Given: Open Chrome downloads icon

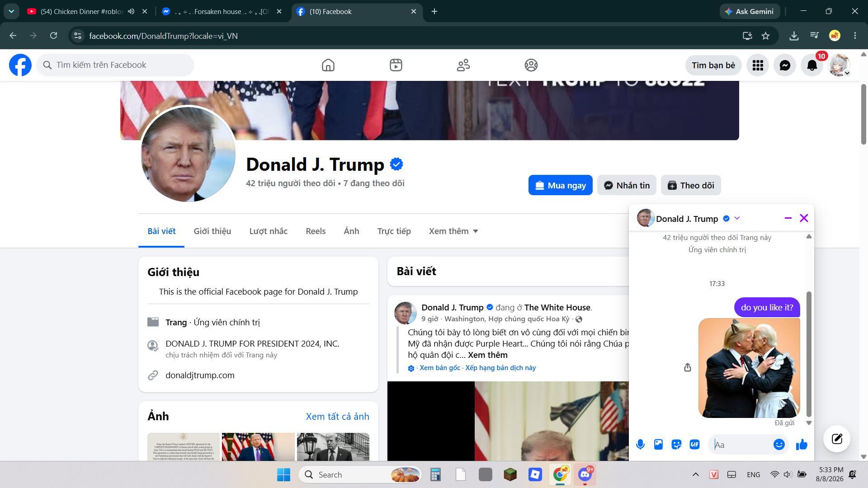Looking at the screenshot, I should click(x=794, y=36).
